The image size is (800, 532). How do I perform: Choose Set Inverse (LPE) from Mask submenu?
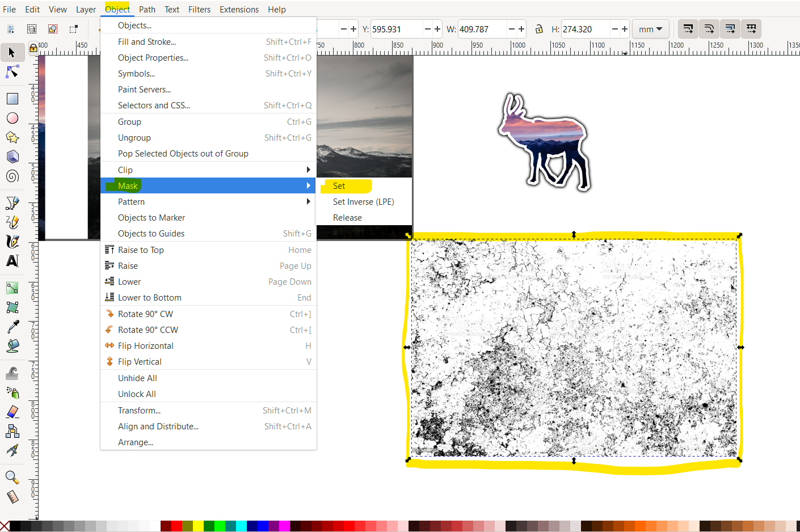pos(363,201)
